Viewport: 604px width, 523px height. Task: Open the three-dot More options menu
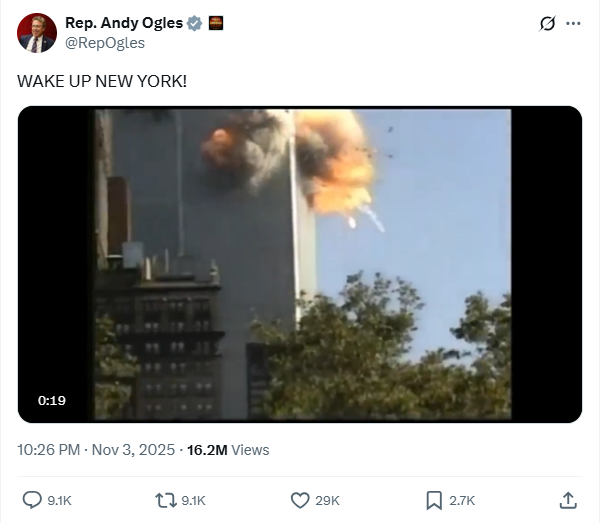point(573,23)
